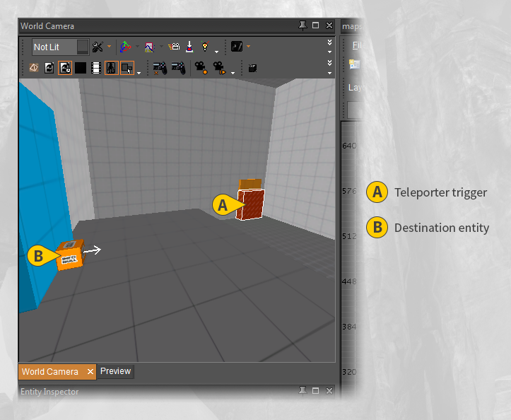Viewport: 511px width, 420px height.
Task: Click the small black camera icon
Action: click(x=252, y=68)
